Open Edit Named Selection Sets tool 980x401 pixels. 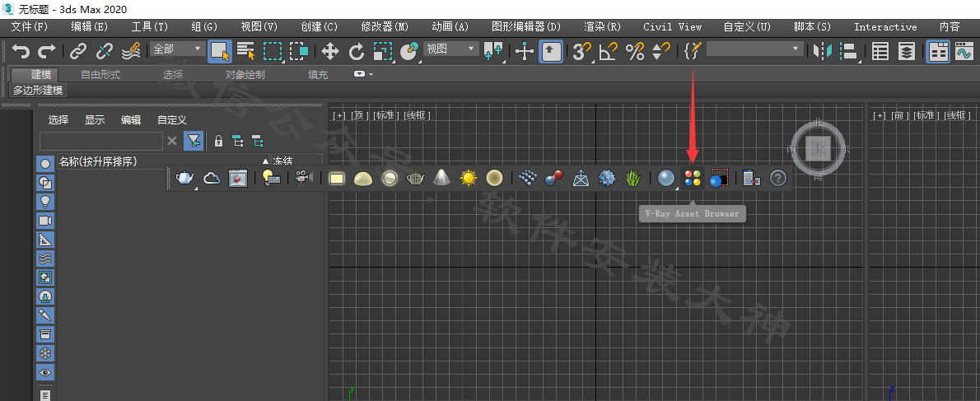click(x=692, y=51)
